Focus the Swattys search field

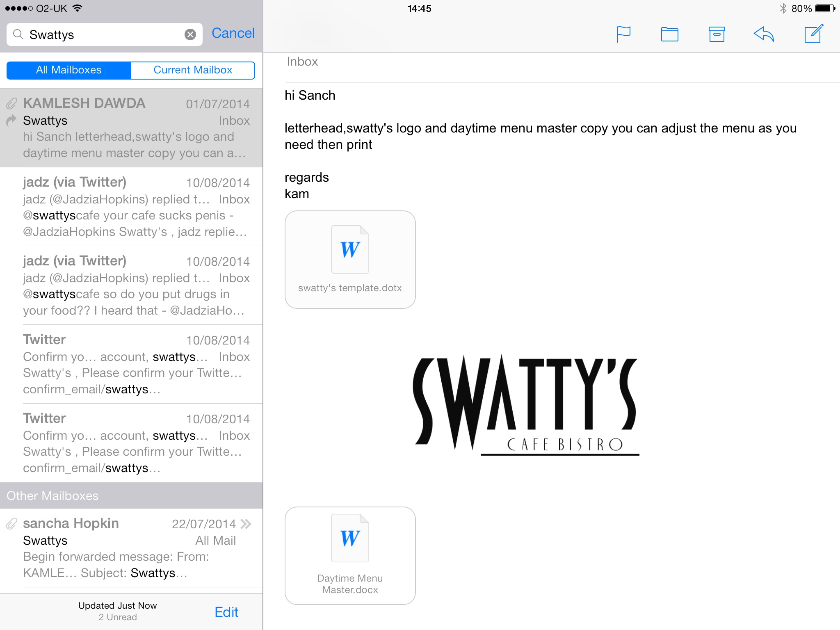point(103,34)
